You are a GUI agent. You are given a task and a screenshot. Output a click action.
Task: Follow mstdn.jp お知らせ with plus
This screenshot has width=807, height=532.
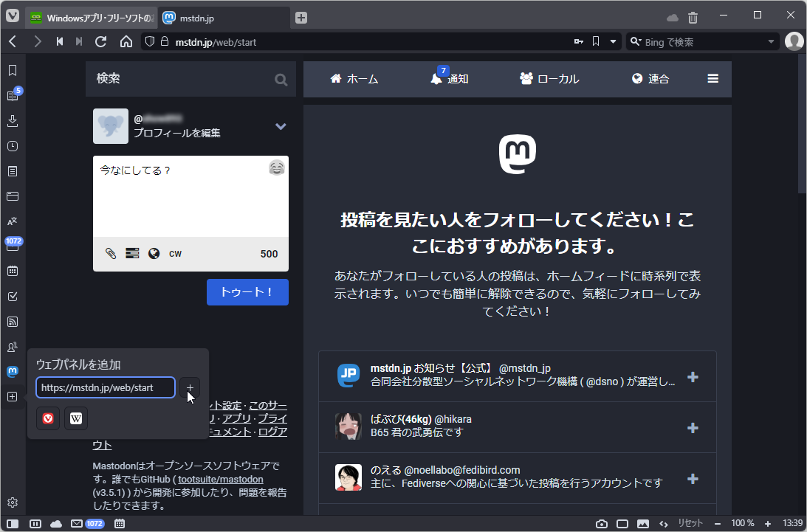tap(693, 377)
